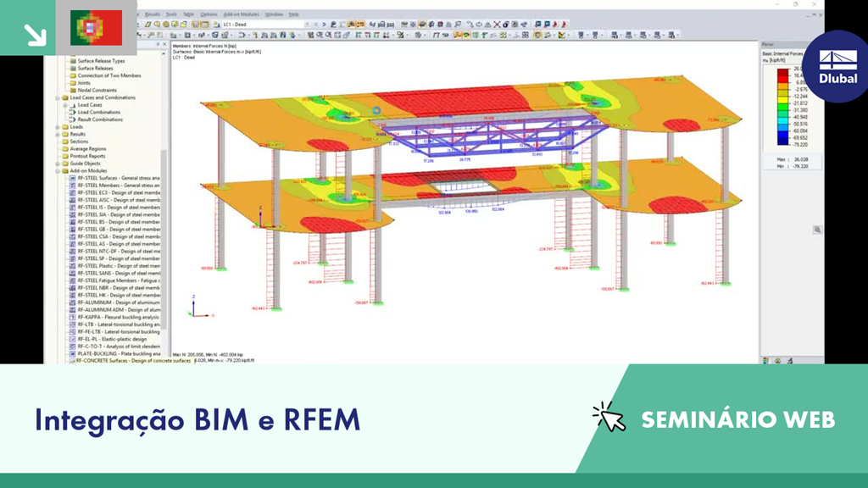This screenshot has height=488, width=868.
Task: Open PLATE-BUCKLING module
Action: [119, 353]
